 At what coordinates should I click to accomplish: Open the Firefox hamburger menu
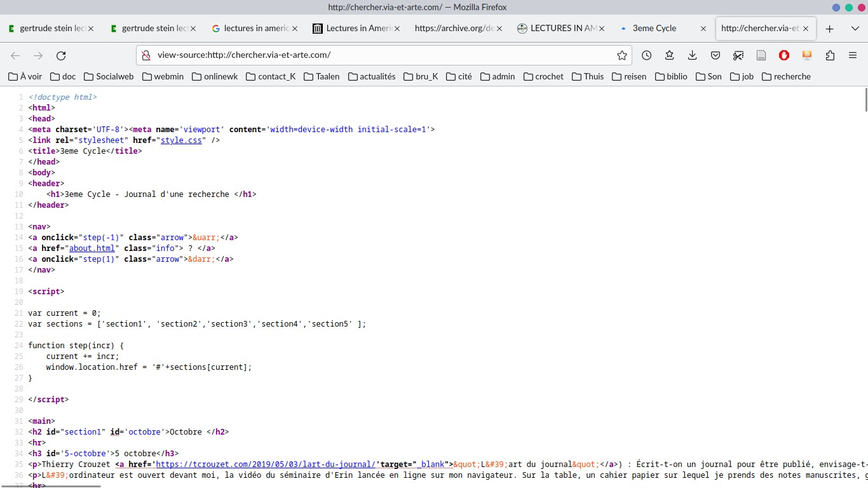[853, 55]
